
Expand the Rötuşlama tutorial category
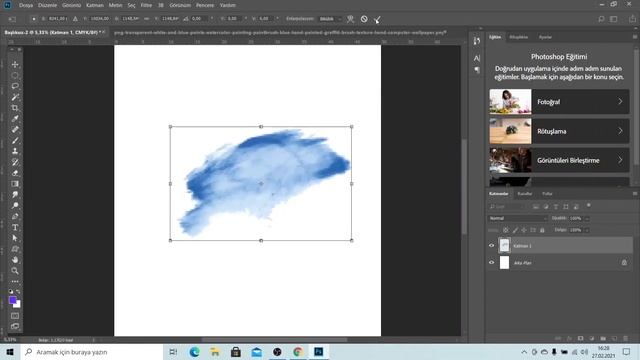(559, 131)
